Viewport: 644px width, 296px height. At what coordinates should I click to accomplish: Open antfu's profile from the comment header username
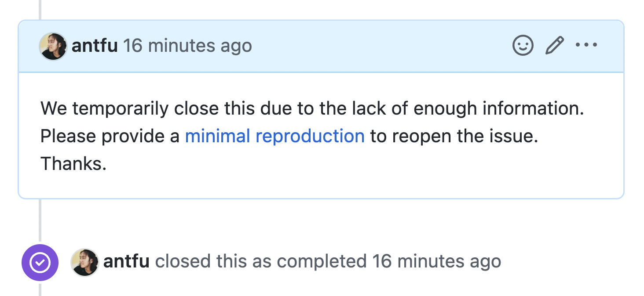click(95, 46)
